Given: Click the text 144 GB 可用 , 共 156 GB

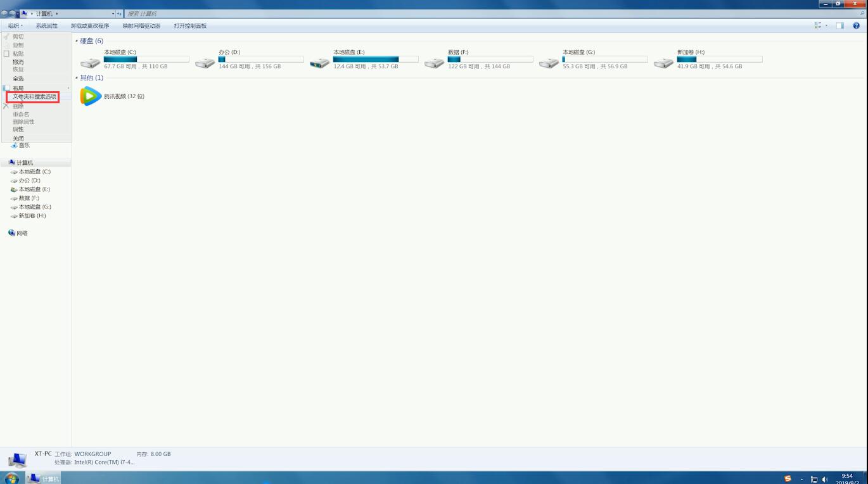Looking at the screenshot, I should [250, 67].
